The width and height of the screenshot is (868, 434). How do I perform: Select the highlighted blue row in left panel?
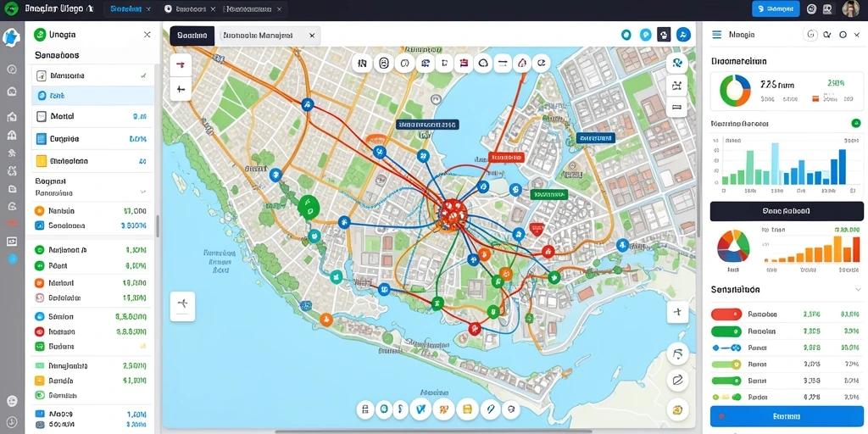coord(93,96)
